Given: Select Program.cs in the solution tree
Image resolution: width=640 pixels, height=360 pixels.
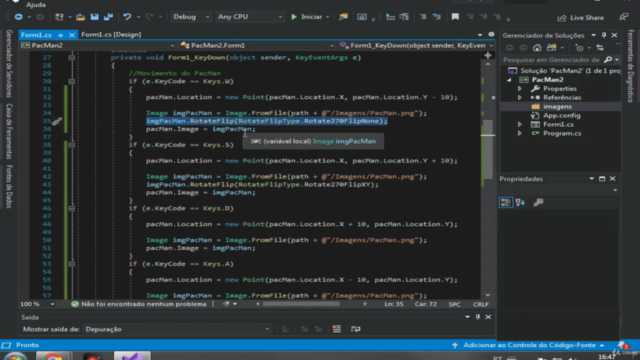Looking at the screenshot, I should [562, 133].
